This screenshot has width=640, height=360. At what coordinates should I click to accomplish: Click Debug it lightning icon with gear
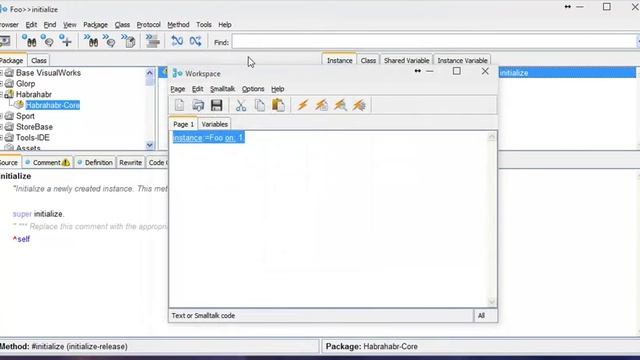pos(359,105)
